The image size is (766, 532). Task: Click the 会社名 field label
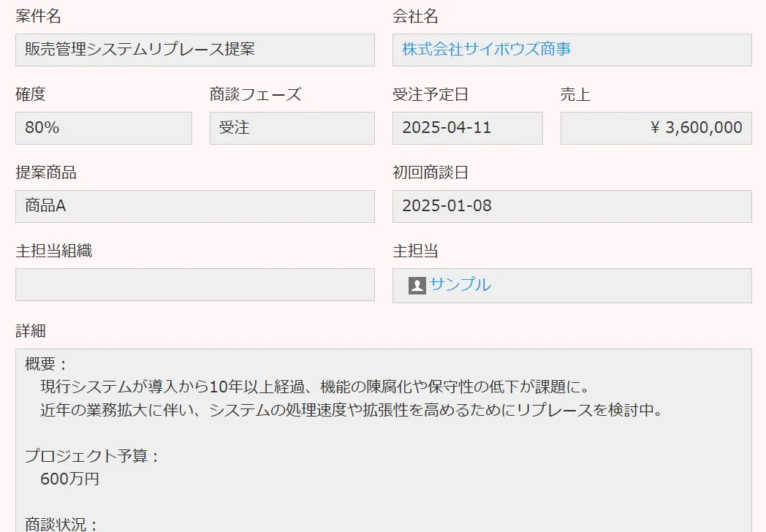(x=415, y=17)
